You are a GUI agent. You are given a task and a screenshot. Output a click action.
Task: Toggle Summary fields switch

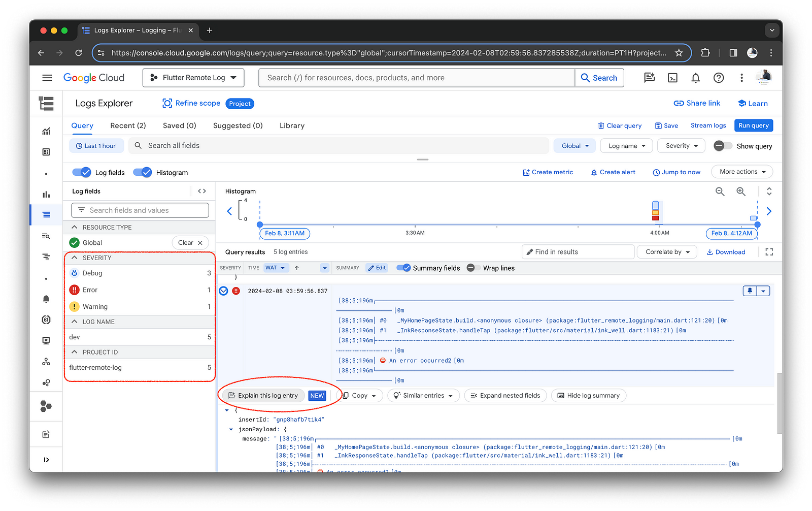point(403,268)
